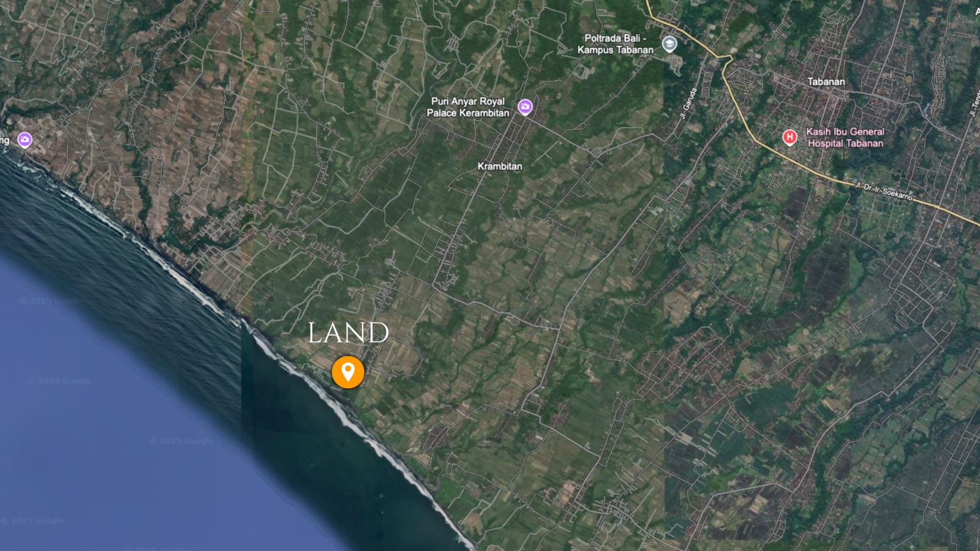Select the truncated 'ng' label beside coastal camera marker
980x551 pixels.
[5, 141]
